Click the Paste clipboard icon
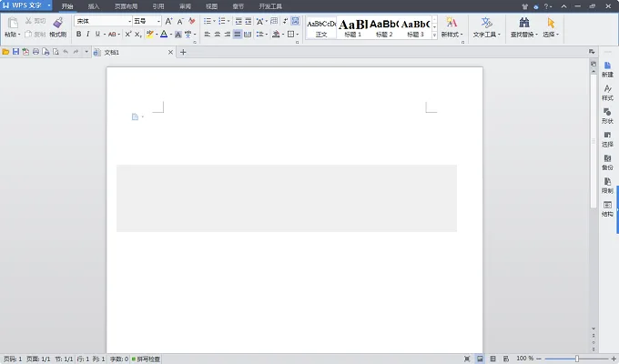Screen dimensions: 619x364 click(x=13, y=23)
